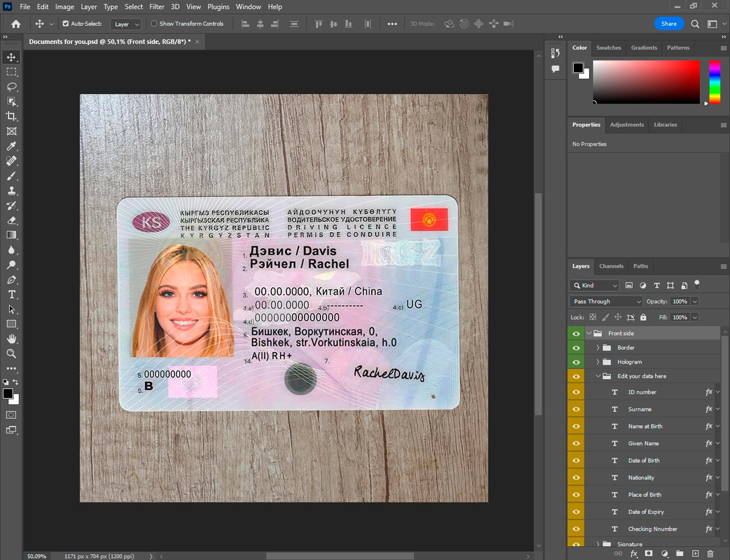
Task: Choose the Zoom tool in toolbar
Action: (x=12, y=354)
